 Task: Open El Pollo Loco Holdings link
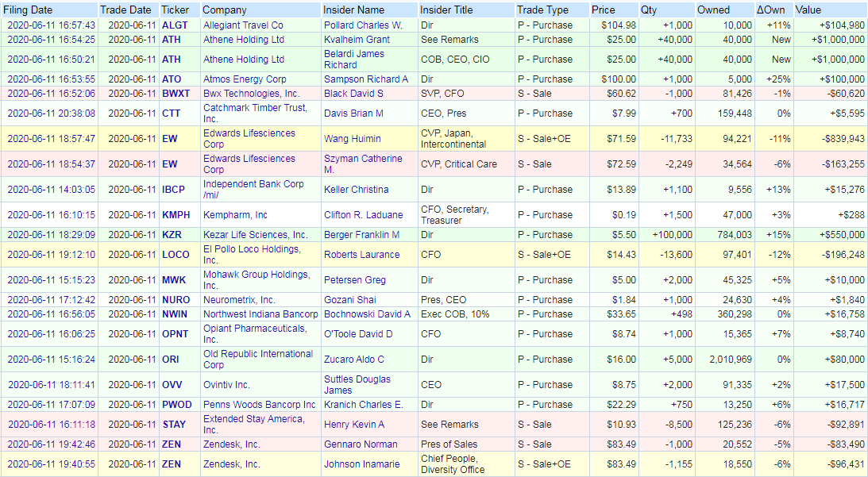pyautogui.click(x=252, y=255)
